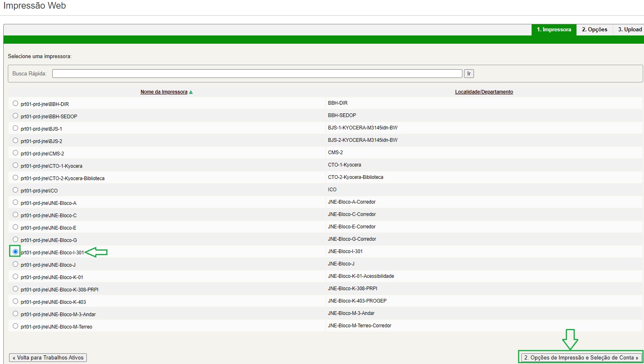The width and height of the screenshot is (644, 364).
Task: Sort by Nome da Impressora column
Action: 163,92
